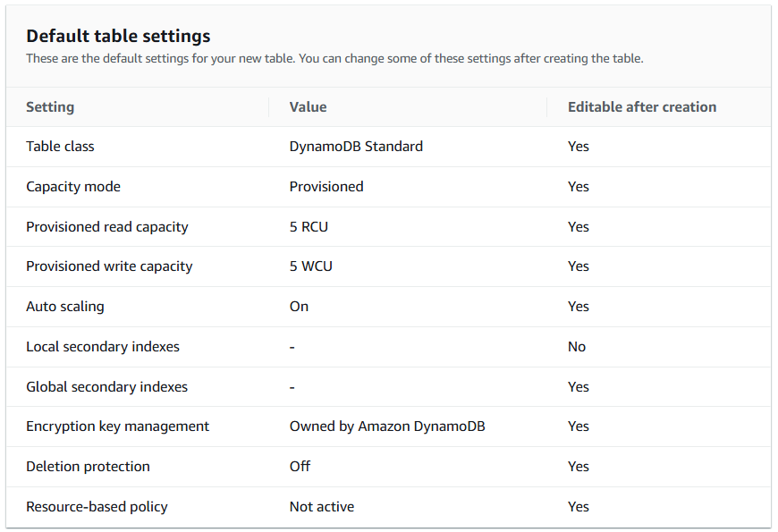Click the Provisioned capacity mode value
The height and width of the screenshot is (532, 778).
pyautogui.click(x=326, y=187)
